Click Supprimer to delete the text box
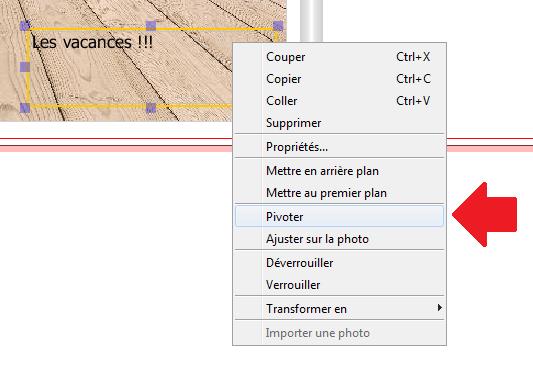Image resolution: width=533 pixels, height=377 pixels. (339, 123)
